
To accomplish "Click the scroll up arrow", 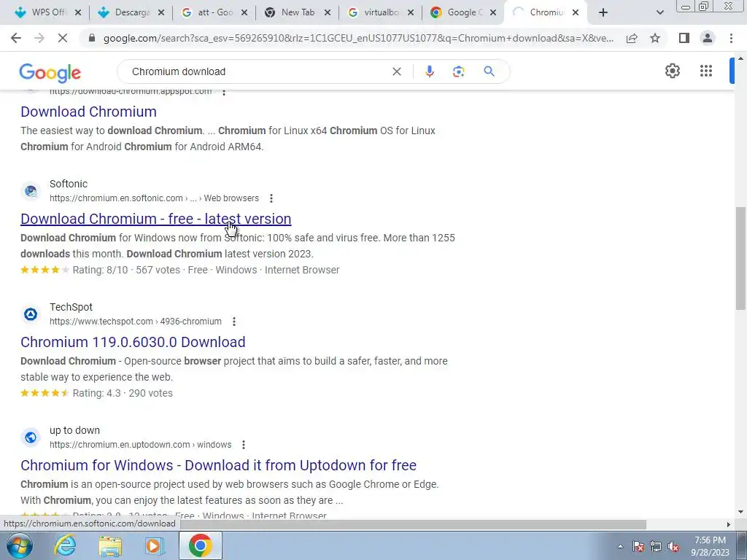I will (x=740, y=58).
